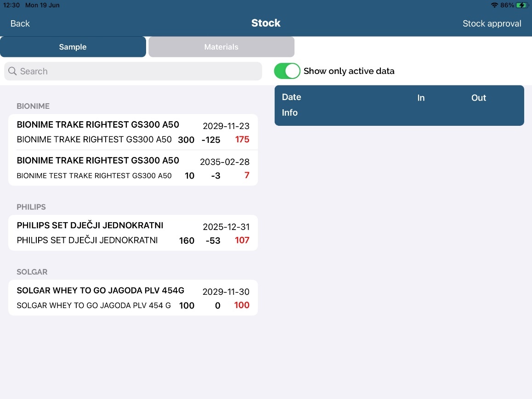This screenshot has height=399, width=532.
Task: Select Philips Set Dječji Jednokratni item
Action: (x=133, y=233)
